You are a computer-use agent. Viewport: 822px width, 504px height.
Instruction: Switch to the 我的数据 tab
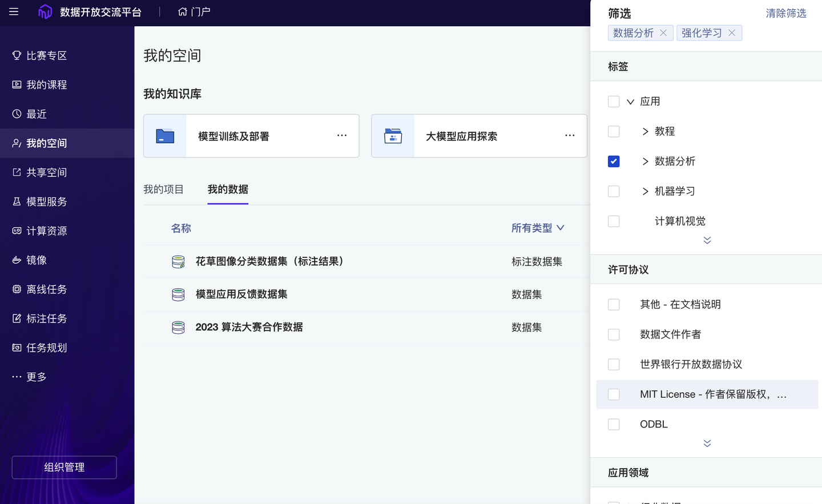tap(228, 189)
